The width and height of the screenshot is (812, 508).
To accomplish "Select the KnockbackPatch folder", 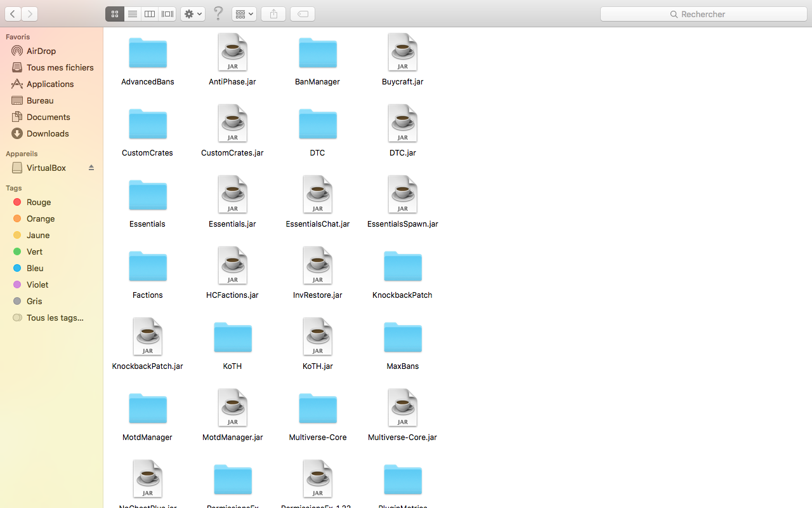I will 403,274.
